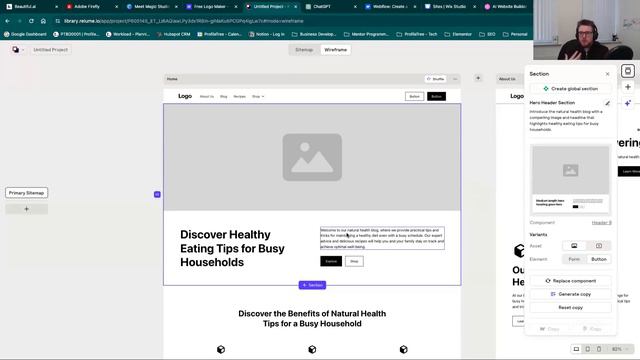Click the image placeholder in hero section
Image resolution: width=640 pixels, height=360 pixels.
312,157
